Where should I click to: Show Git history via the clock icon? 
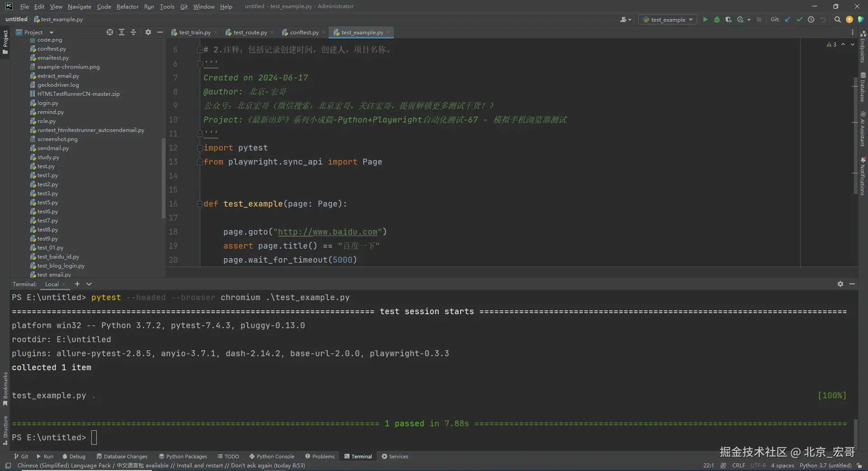coord(811,19)
